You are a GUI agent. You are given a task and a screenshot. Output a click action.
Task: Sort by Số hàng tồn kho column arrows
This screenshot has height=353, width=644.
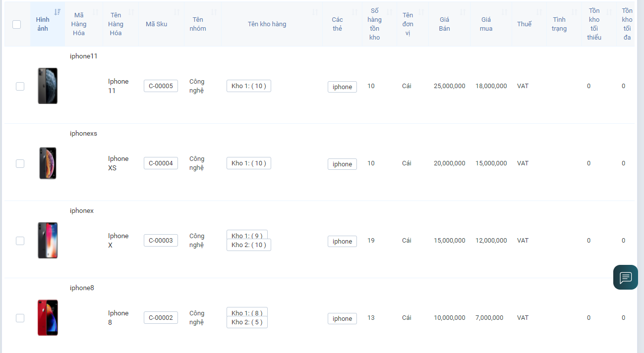(x=389, y=12)
